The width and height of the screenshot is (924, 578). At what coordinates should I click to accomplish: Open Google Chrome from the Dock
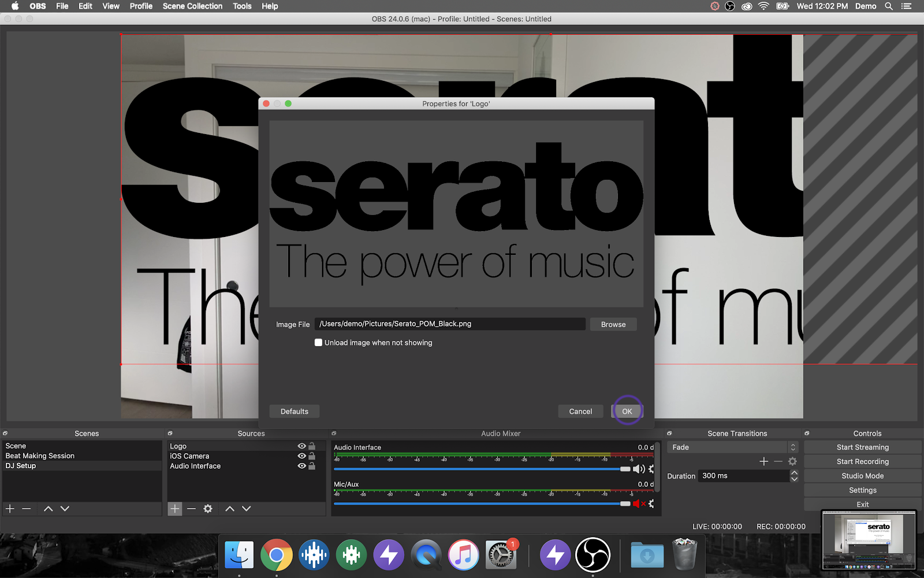pos(277,555)
